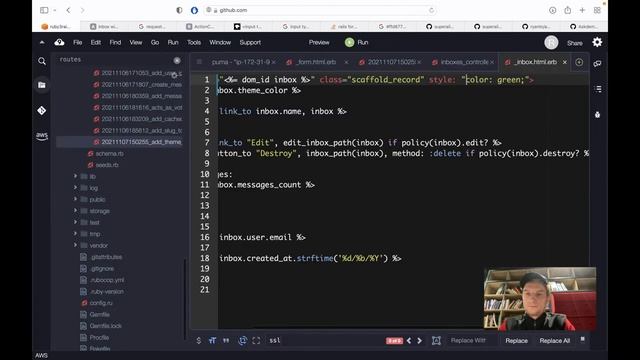Open the View menu
Viewport: 640px width, 360px height.
136,42
